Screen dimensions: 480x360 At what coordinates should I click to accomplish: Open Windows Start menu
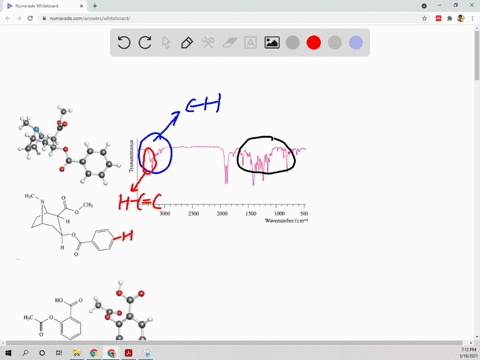[8, 353]
